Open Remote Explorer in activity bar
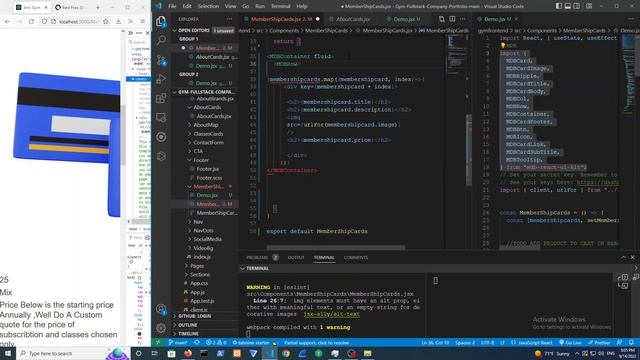Screen dimensions: 640x360 click(161, 117)
